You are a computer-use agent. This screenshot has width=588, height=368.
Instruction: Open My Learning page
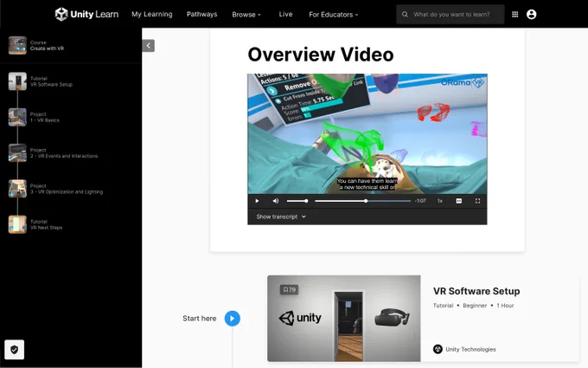coord(152,14)
